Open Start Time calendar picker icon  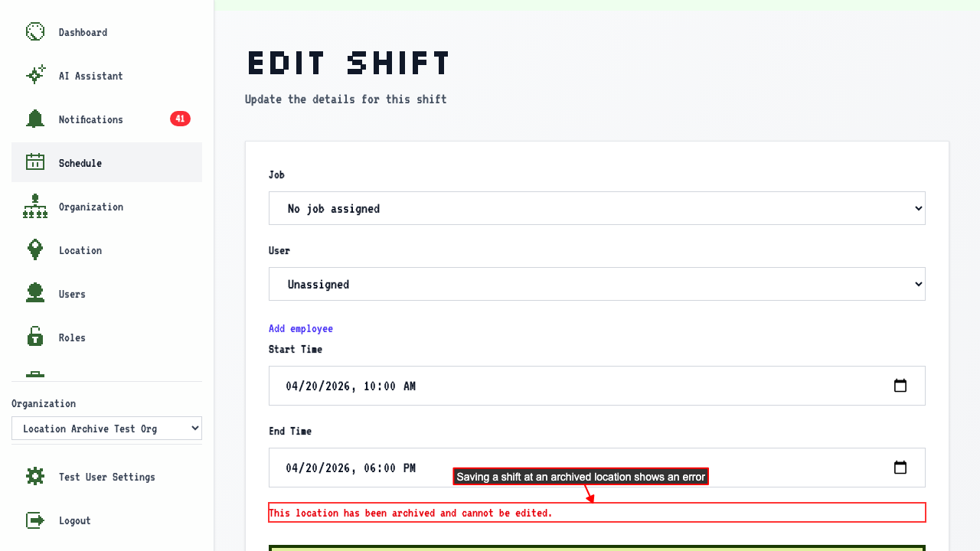(900, 386)
